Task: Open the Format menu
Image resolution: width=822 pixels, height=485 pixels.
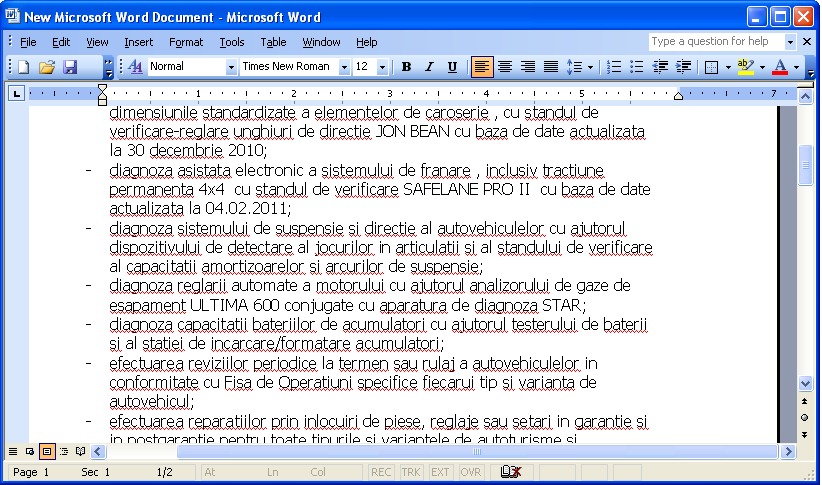Action: (x=185, y=42)
